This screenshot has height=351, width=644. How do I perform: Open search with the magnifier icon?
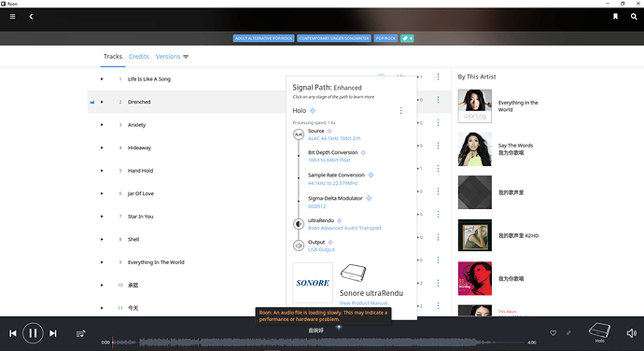tap(634, 17)
